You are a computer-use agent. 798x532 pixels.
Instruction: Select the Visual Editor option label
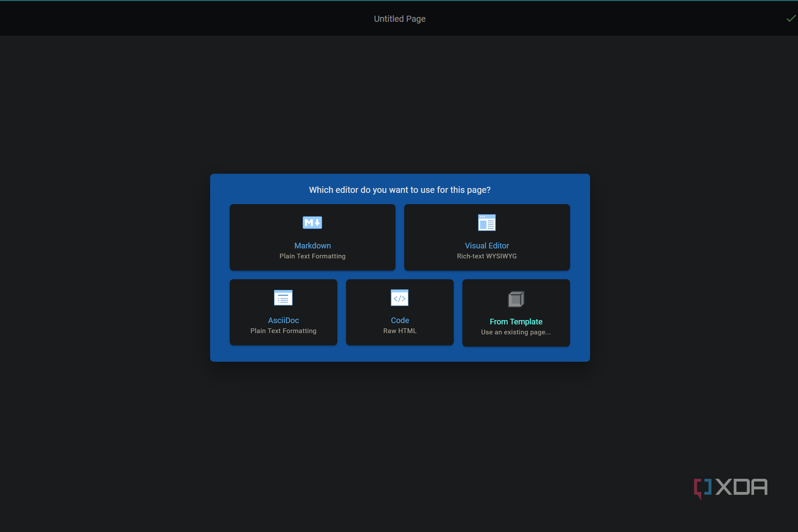point(487,246)
